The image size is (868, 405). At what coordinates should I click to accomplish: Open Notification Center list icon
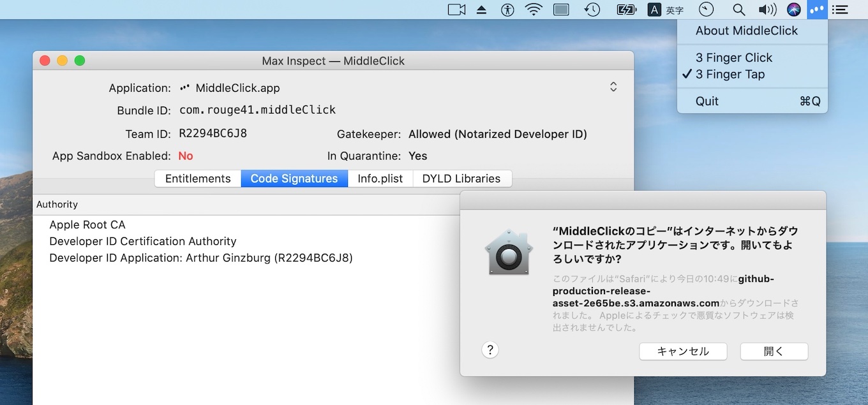(x=841, y=10)
